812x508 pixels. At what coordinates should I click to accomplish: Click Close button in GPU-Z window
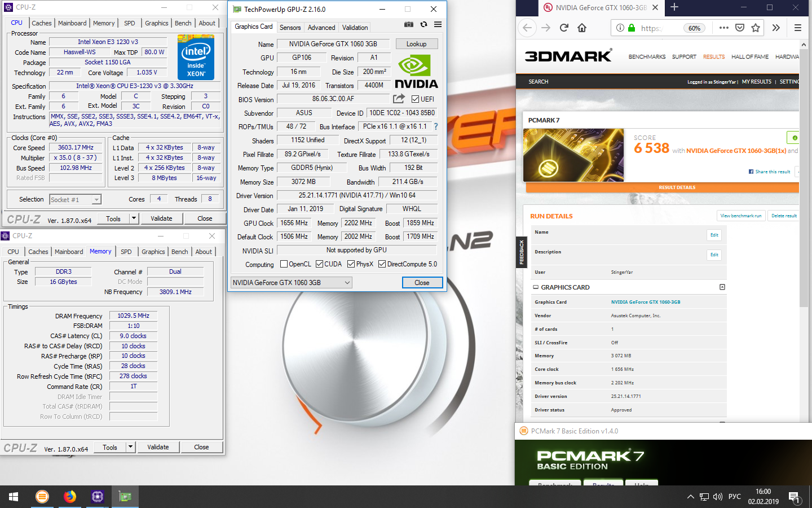click(422, 283)
